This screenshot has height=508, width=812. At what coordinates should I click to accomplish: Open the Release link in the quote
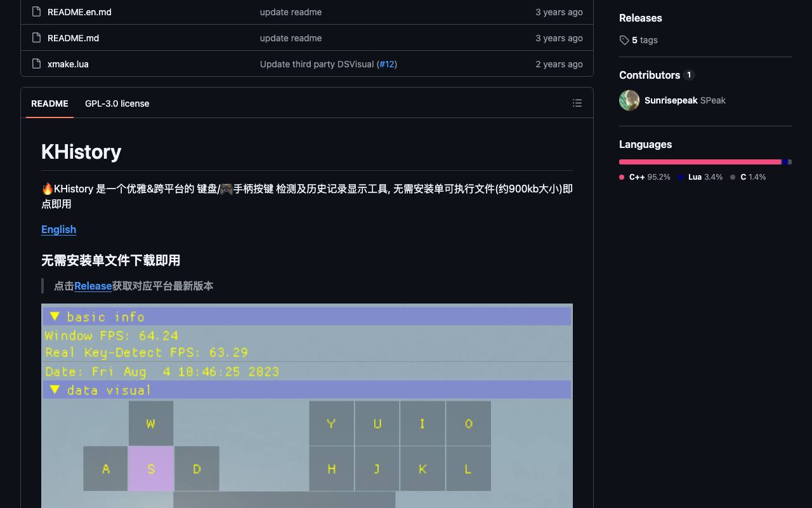[x=93, y=286]
